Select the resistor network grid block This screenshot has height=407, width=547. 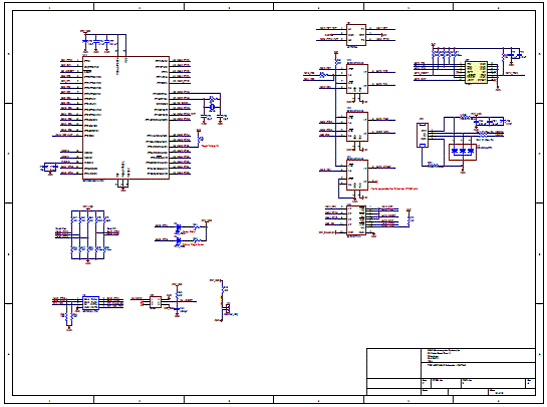tap(88, 234)
